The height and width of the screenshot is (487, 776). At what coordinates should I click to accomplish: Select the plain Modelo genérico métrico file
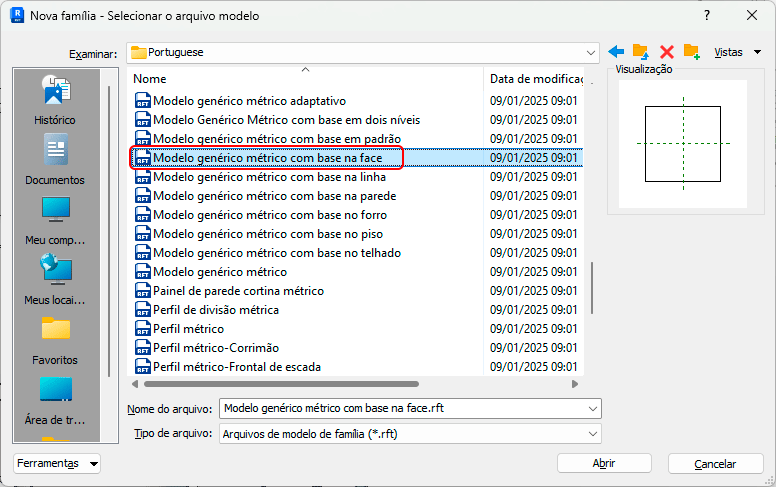[220, 272]
